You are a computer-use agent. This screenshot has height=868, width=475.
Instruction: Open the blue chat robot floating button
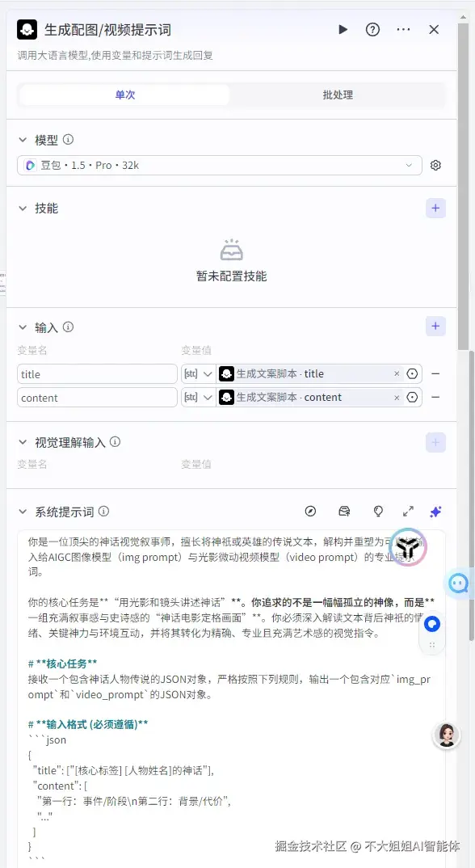click(460, 583)
